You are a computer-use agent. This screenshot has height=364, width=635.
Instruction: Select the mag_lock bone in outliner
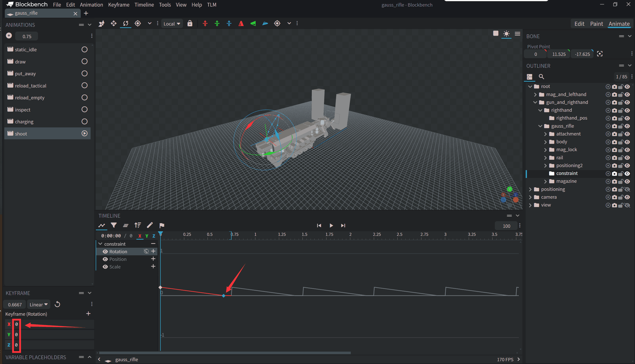click(566, 150)
